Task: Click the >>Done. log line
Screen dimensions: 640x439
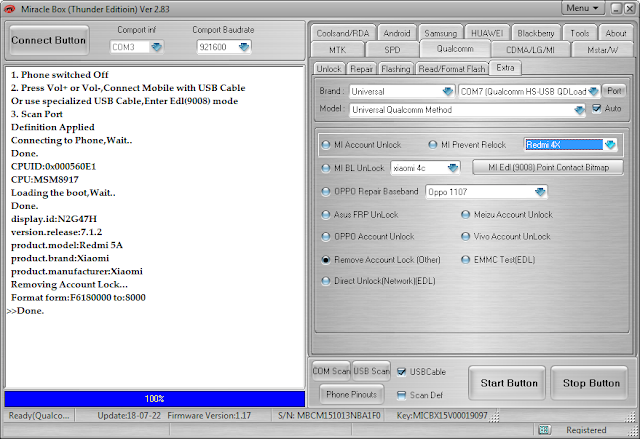Action: pyautogui.click(x=26, y=311)
